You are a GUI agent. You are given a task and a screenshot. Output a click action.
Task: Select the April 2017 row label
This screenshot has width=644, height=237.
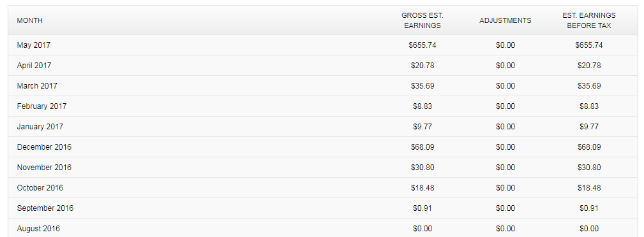tap(34, 66)
